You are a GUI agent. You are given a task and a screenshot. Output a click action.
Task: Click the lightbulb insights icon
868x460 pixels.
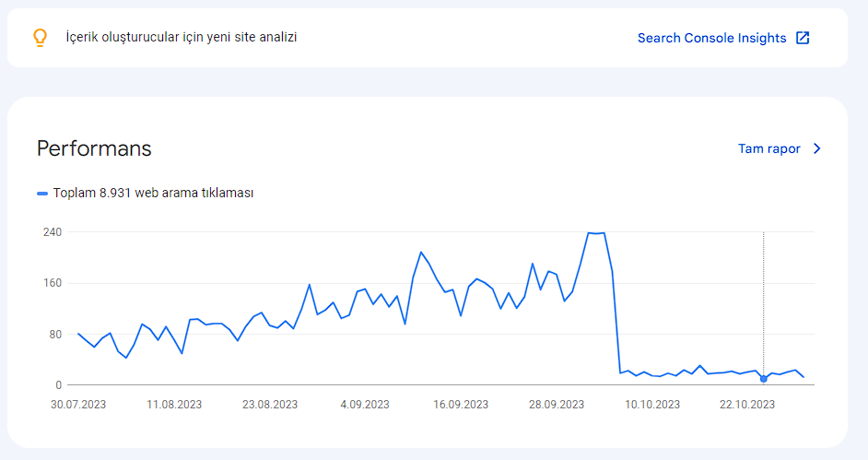[x=40, y=38]
